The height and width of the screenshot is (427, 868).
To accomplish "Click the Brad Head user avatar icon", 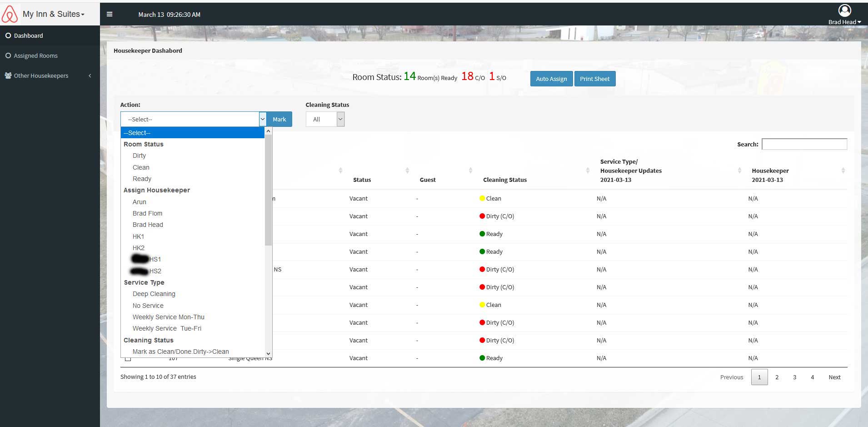I will tap(844, 10).
